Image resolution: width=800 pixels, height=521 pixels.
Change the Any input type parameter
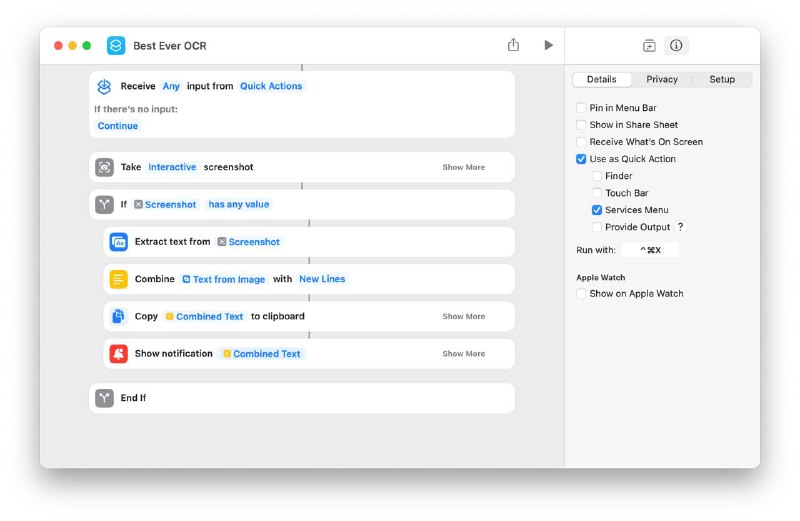click(171, 86)
